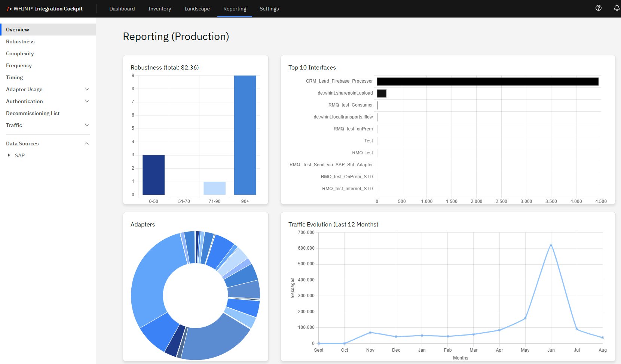621x364 pixels.
Task: Open the Inventory tab
Action: point(159,9)
